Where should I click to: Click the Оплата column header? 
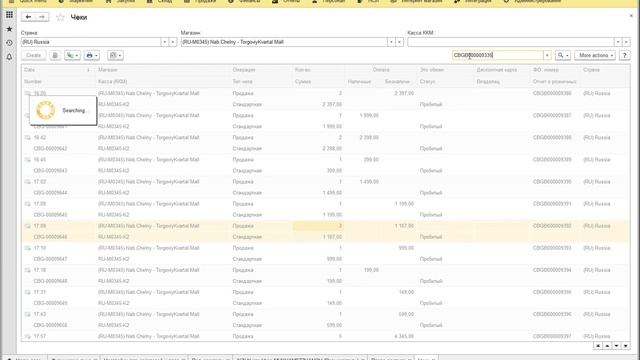[381, 70]
